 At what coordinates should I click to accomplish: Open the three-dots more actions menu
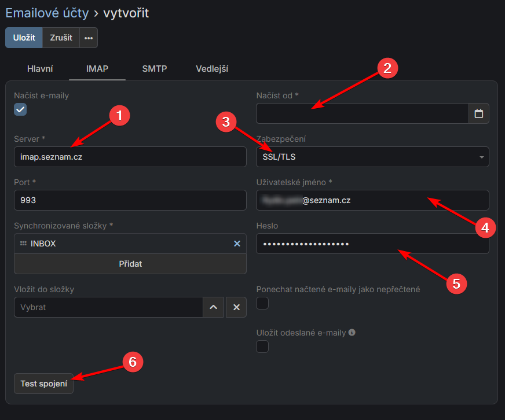[x=89, y=38]
